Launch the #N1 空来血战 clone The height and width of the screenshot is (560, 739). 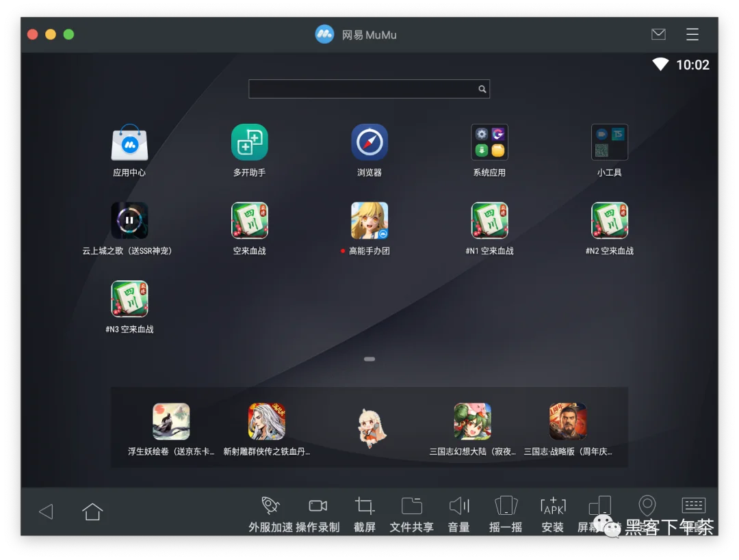490,220
